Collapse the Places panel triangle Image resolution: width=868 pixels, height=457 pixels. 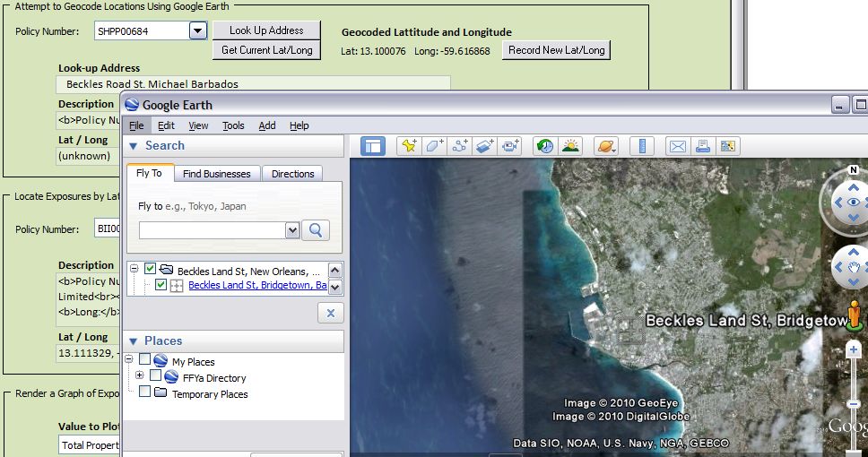[x=134, y=341]
